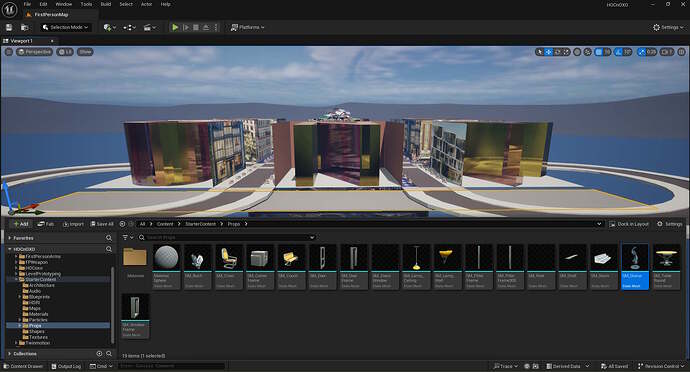Click the Import button in content browser
This screenshot has height=372, width=690.
[73, 224]
